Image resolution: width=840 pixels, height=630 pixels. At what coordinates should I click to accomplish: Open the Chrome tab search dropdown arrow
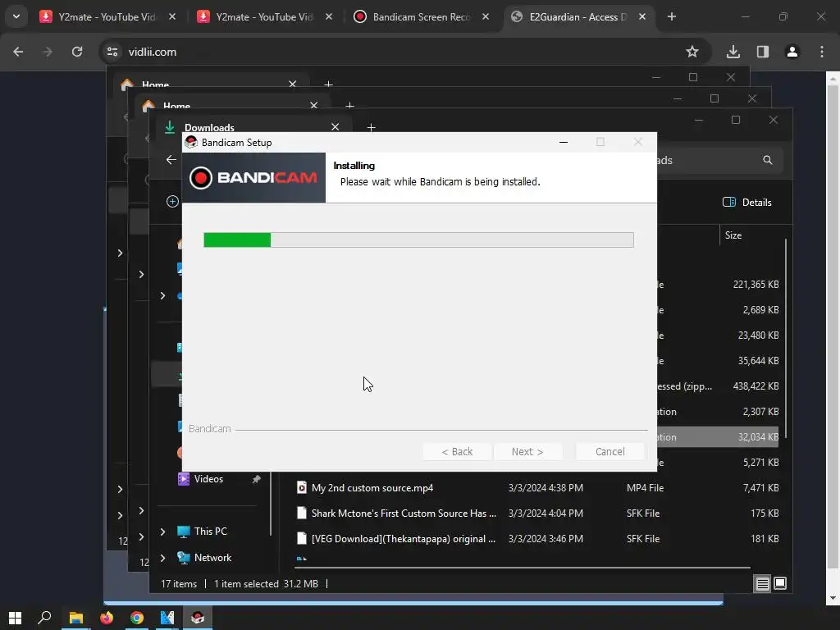(16, 16)
